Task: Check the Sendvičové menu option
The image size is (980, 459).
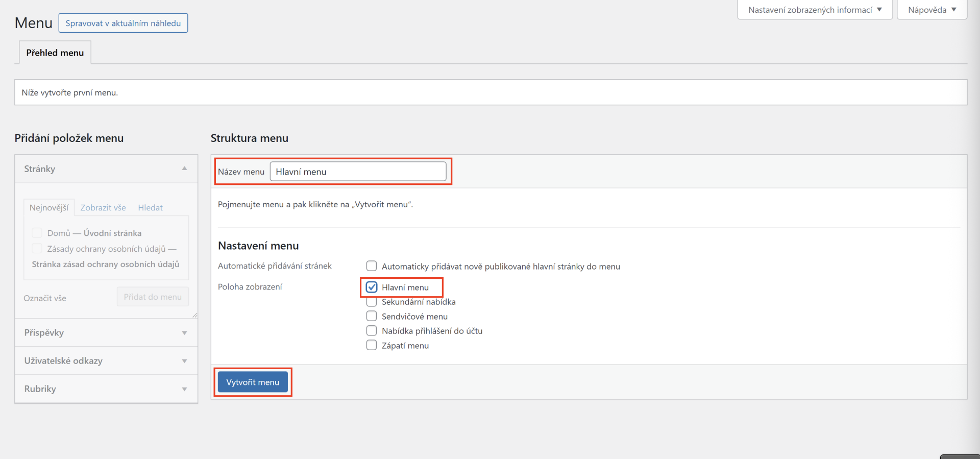Action: tap(372, 316)
